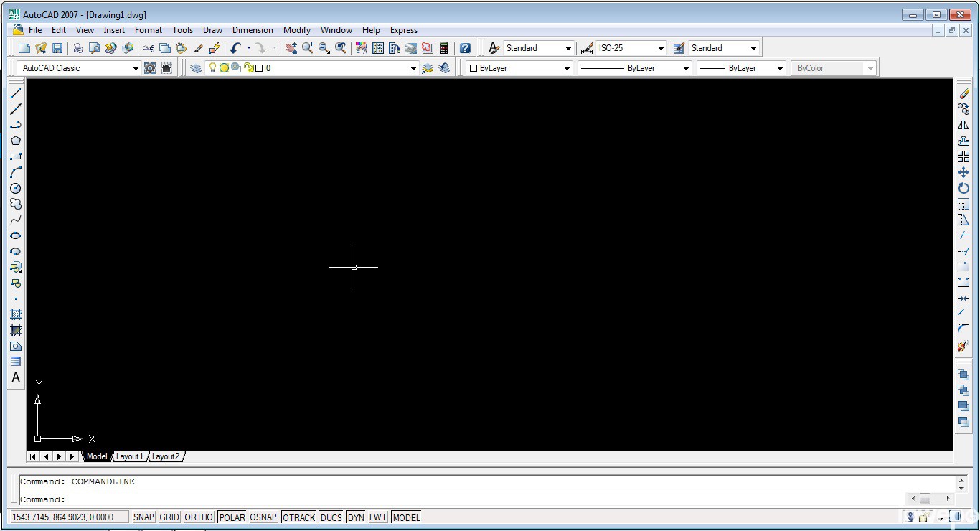This screenshot has height=531, width=980.
Task: Toggle ORTHO mode in status bar
Action: pos(199,517)
